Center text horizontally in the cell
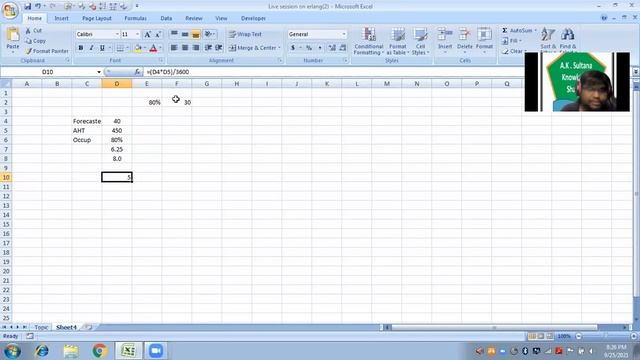 point(185,48)
